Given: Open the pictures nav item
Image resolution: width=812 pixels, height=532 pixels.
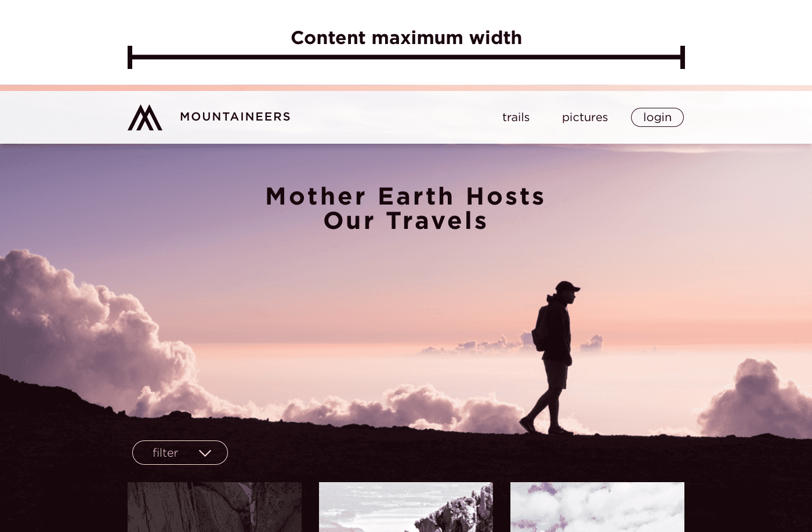Looking at the screenshot, I should tap(585, 117).
